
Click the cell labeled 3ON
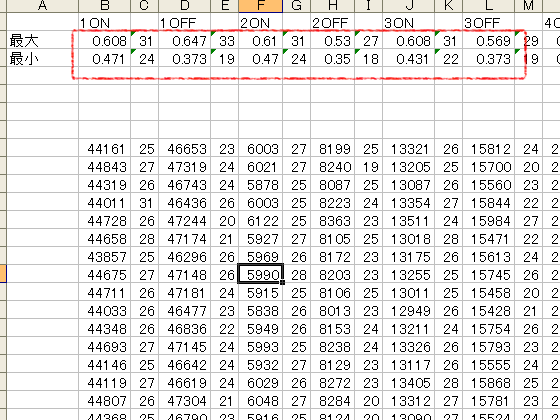tap(409, 23)
